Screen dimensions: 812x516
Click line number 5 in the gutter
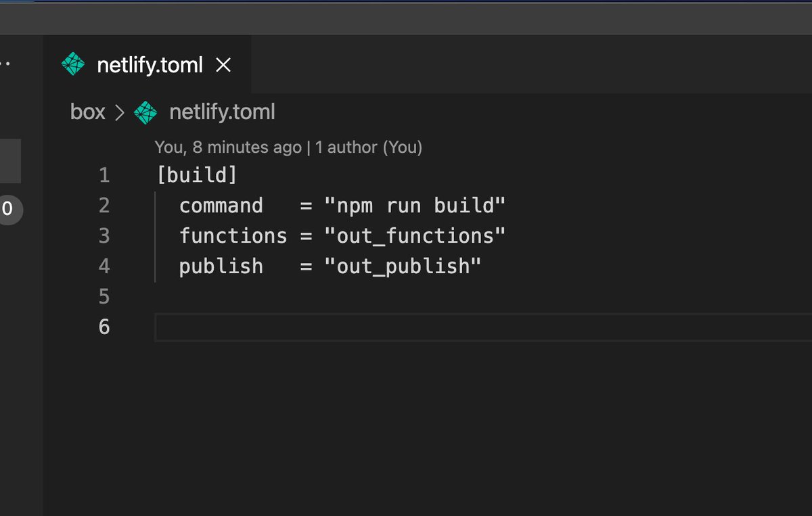tap(104, 296)
